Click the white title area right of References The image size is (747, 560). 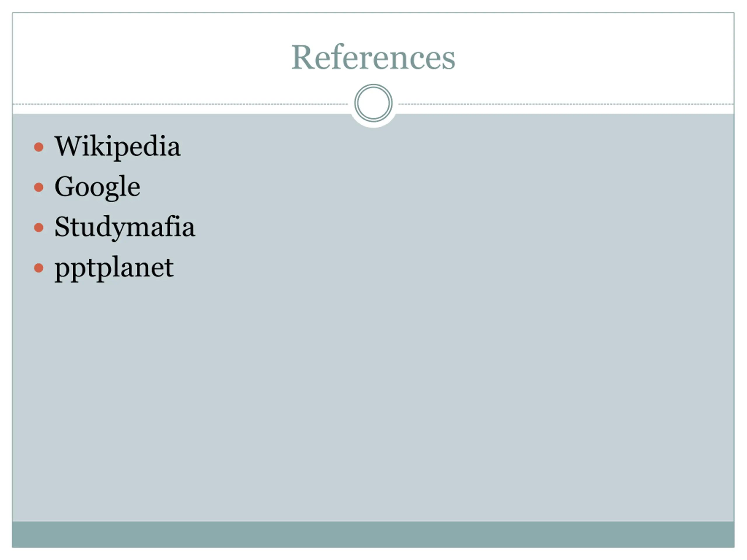click(x=594, y=57)
